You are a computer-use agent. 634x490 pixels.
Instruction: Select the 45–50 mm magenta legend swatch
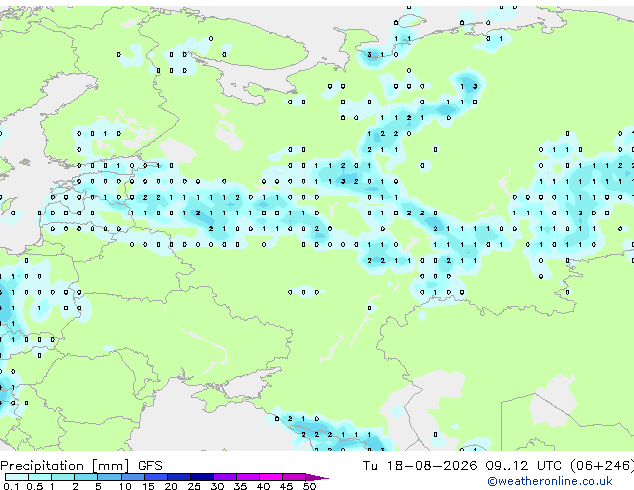coord(294,477)
